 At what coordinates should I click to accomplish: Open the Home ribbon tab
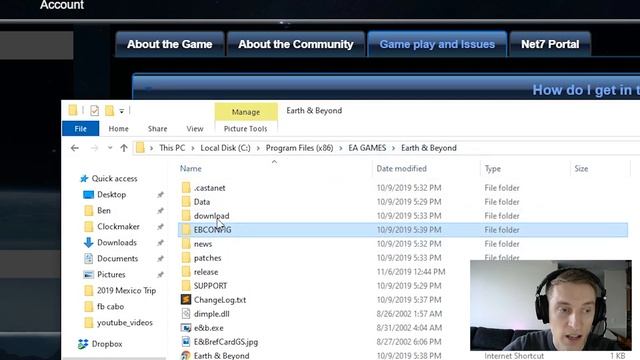point(118,129)
